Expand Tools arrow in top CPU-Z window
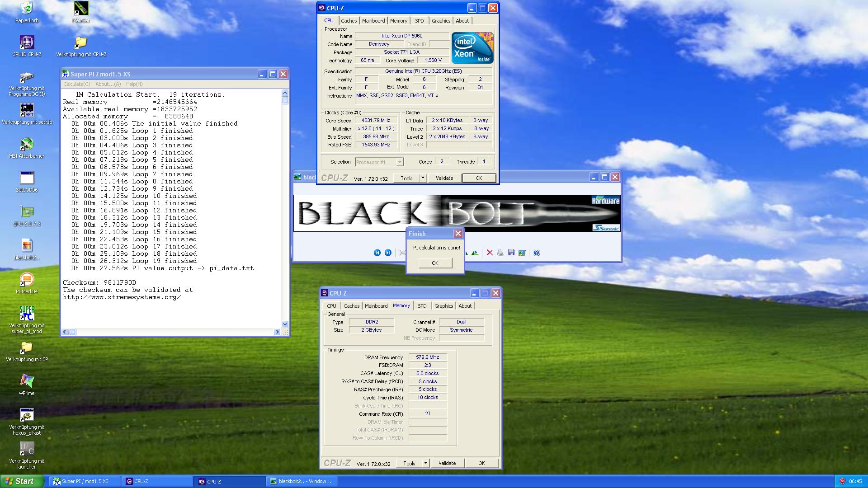The width and height of the screenshot is (868, 488). click(423, 178)
